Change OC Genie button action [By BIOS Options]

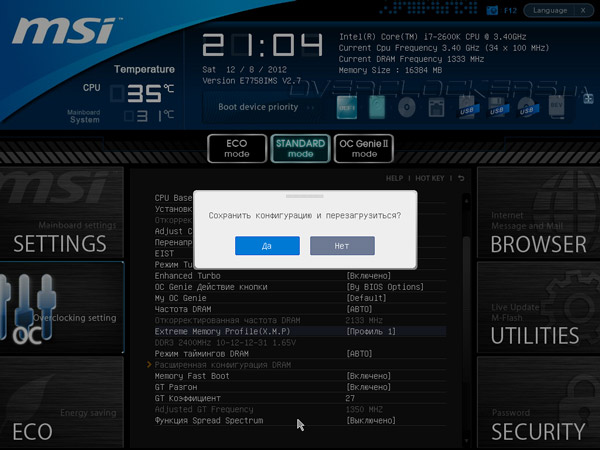(x=385, y=287)
